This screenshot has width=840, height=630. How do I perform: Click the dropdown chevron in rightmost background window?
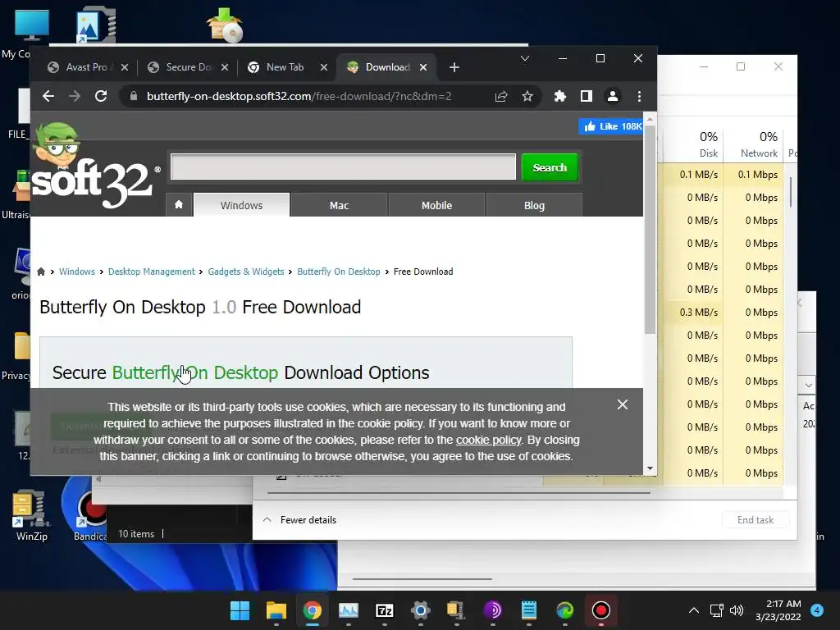pos(808,386)
